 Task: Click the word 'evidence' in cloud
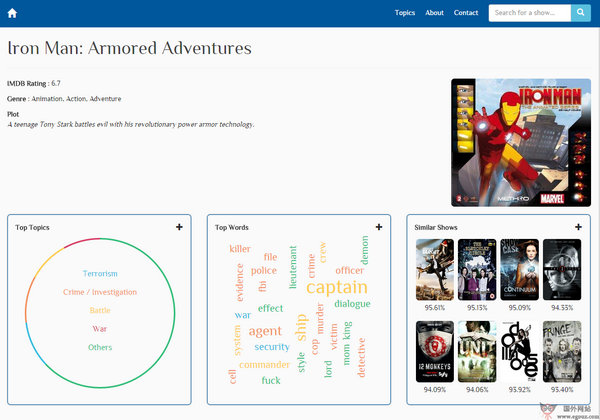tap(240, 282)
